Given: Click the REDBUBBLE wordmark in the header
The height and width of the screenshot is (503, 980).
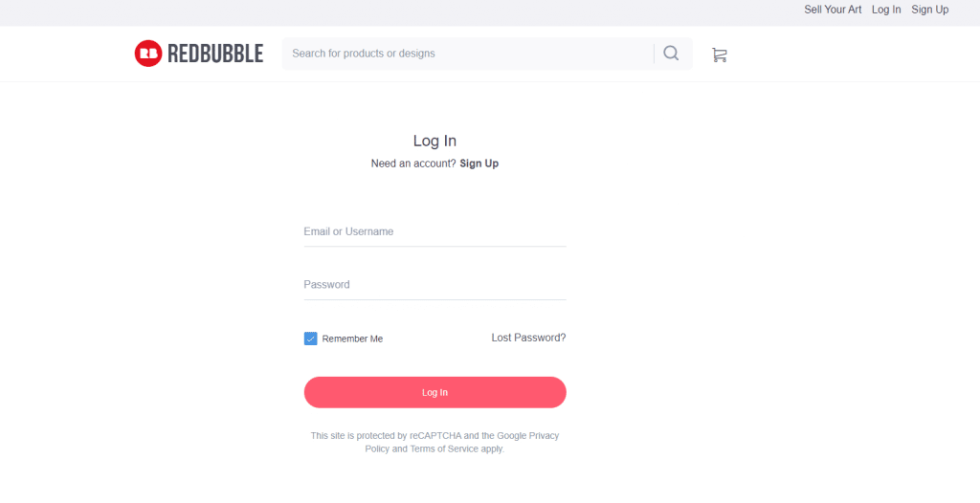Looking at the screenshot, I should coord(215,54).
